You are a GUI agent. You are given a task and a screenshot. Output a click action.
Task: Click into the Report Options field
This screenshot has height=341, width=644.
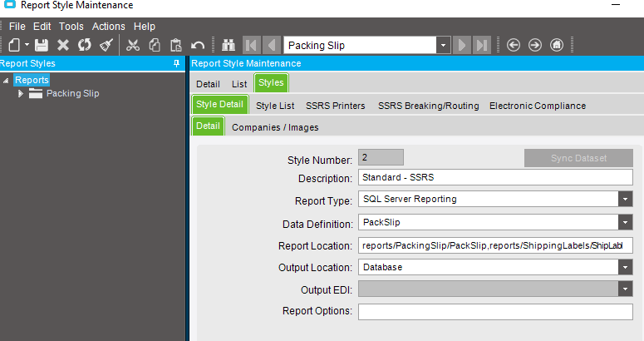click(x=495, y=312)
